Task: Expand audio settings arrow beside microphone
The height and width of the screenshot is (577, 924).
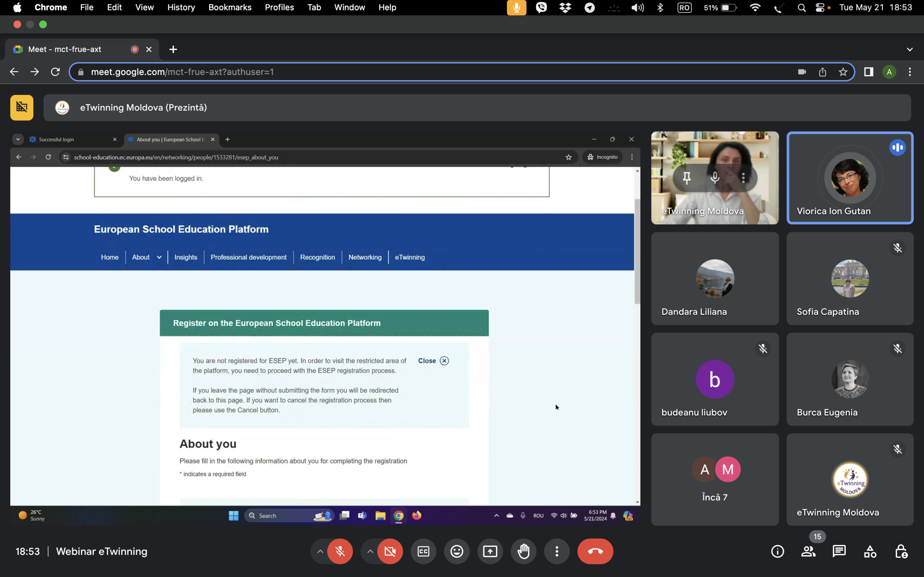Action: (x=320, y=551)
